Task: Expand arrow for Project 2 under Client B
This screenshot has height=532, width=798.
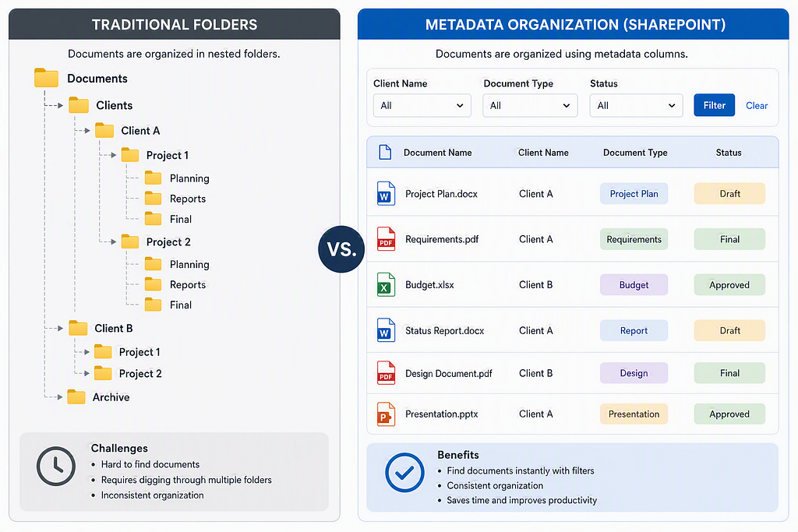Action: pos(87,373)
